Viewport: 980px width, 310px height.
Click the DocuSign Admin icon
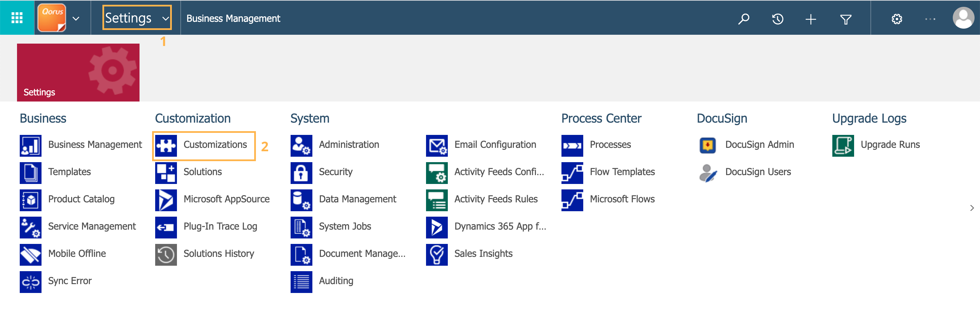point(708,145)
